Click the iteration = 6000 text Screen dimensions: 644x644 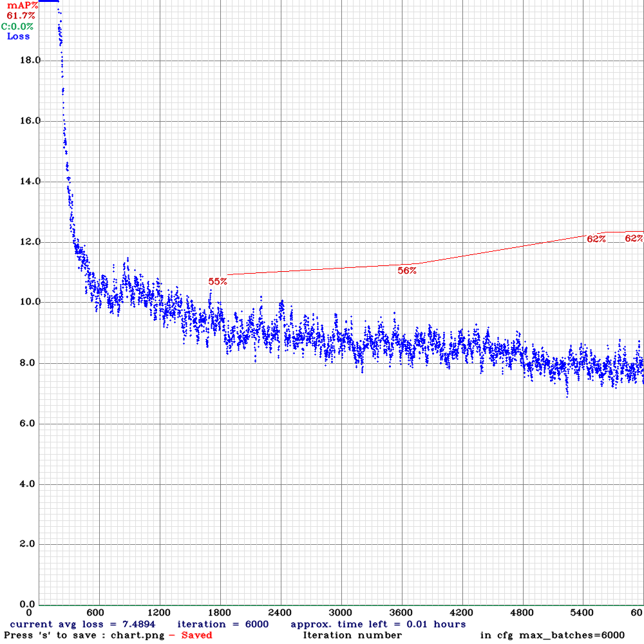[x=223, y=624]
